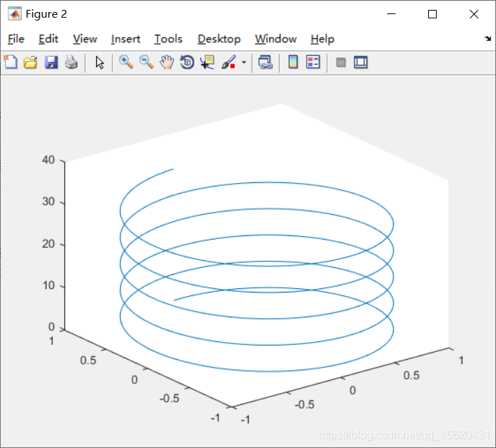The height and width of the screenshot is (448, 496).
Task: Click the Link Plot icon
Action: coord(266,62)
